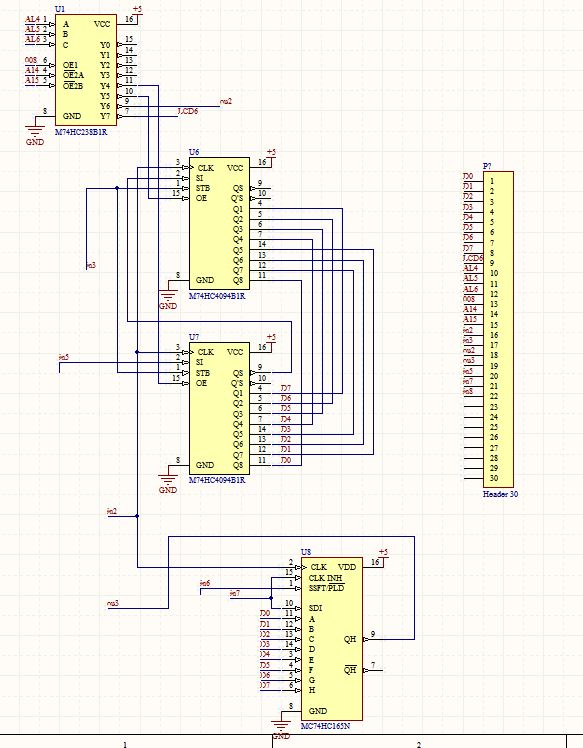Click the in7 net label on the header

pos(468,381)
